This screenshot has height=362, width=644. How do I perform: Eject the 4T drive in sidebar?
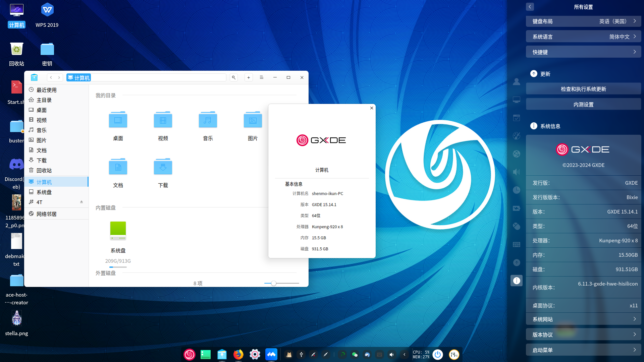point(82,202)
